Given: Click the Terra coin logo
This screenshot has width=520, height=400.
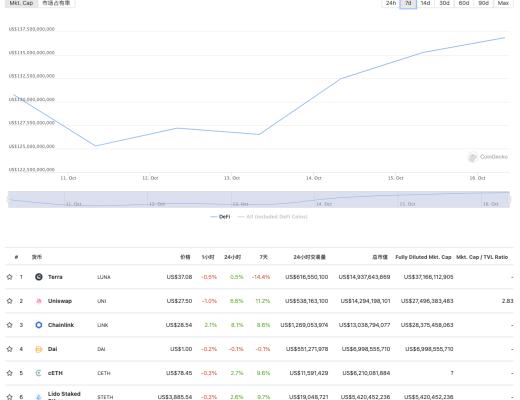Looking at the screenshot, I should [39, 277].
